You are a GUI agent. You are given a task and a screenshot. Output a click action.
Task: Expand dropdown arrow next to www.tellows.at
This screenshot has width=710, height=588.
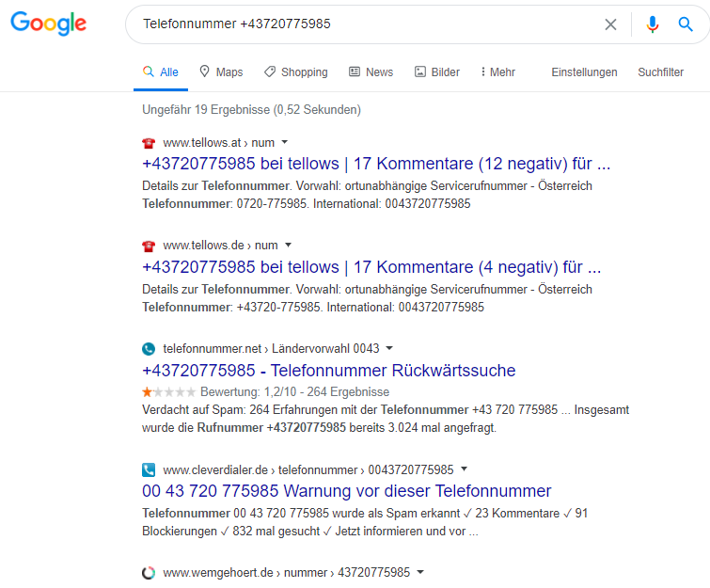[284, 142]
